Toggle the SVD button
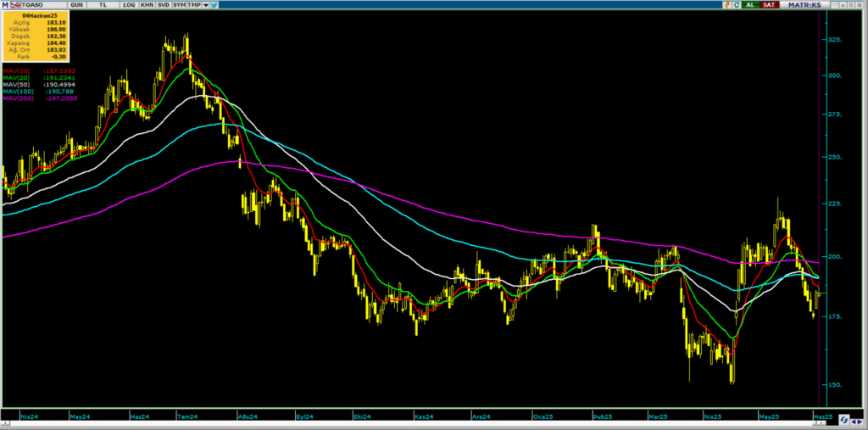This screenshot has height=430, width=868. (x=164, y=5)
